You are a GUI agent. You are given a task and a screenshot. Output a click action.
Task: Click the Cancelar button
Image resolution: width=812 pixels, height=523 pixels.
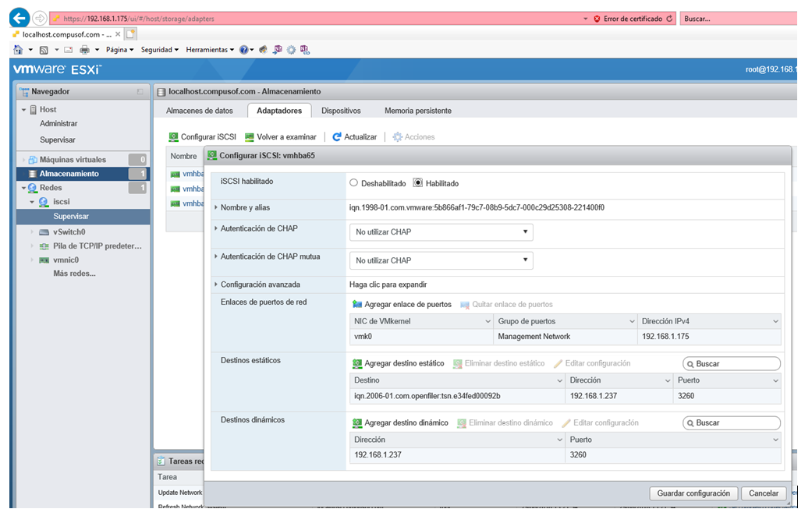click(764, 493)
